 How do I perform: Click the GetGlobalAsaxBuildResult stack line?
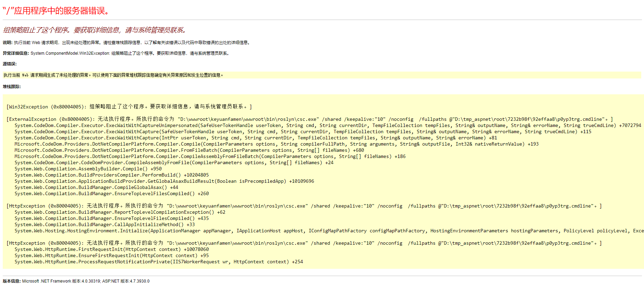click(164, 181)
